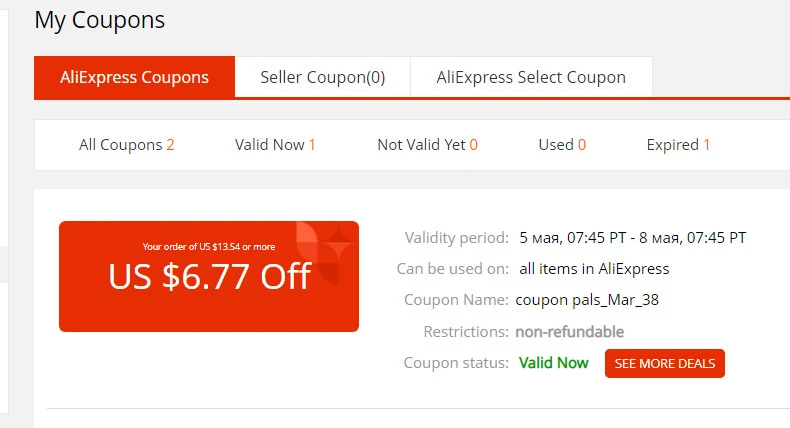Image resolution: width=790 pixels, height=428 pixels.
Task: Click the non-refundable restriction text
Action: [x=569, y=332]
